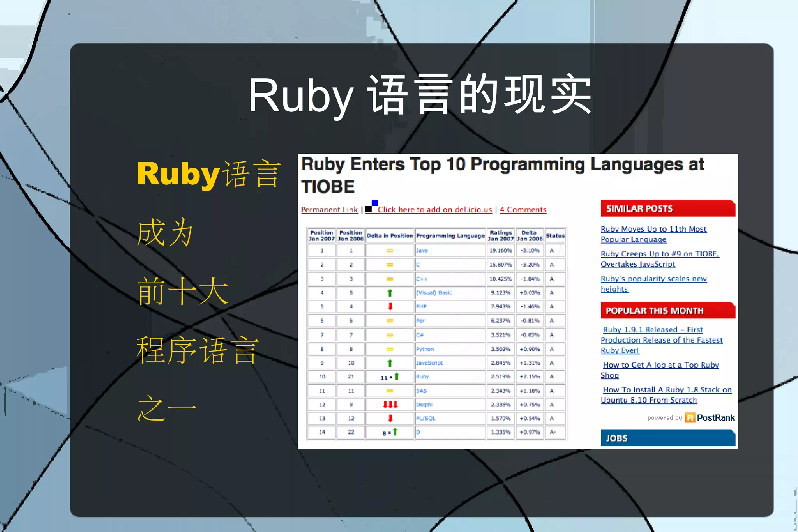
Task: Open 'How To Install A Ruby 1.8 Stack' link
Action: (x=666, y=395)
